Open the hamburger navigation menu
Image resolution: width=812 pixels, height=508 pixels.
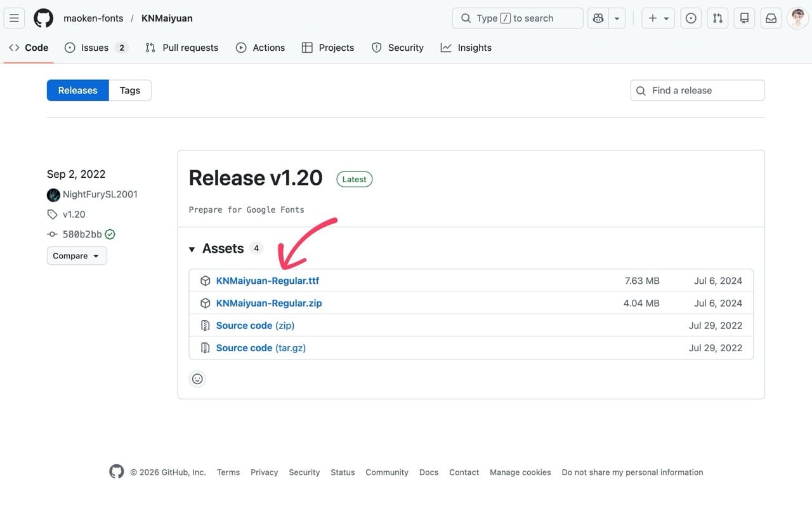[14, 18]
